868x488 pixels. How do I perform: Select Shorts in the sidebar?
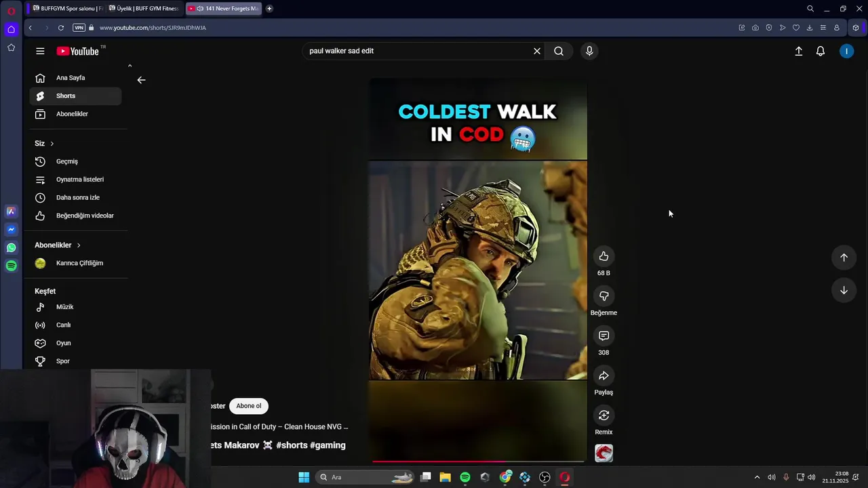click(75, 96)
